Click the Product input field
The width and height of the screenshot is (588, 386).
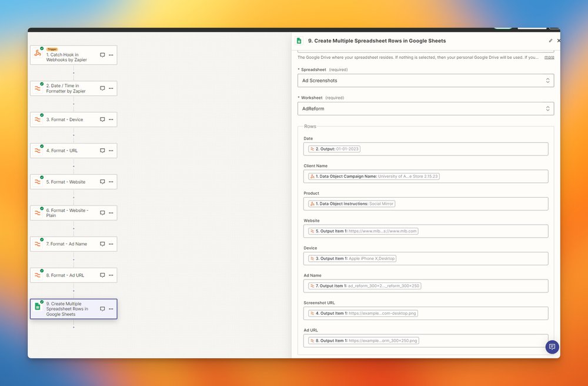[426, 204]
